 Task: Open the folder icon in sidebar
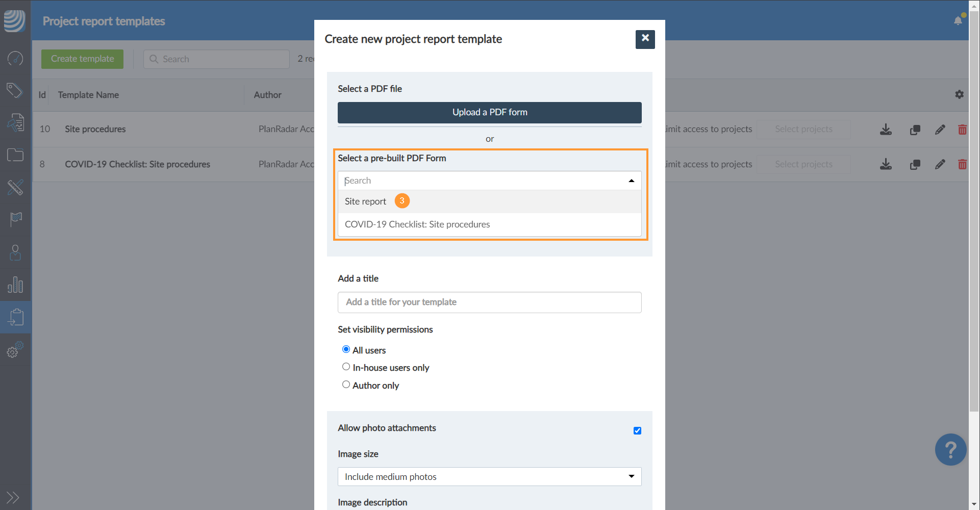click(15, 155)
